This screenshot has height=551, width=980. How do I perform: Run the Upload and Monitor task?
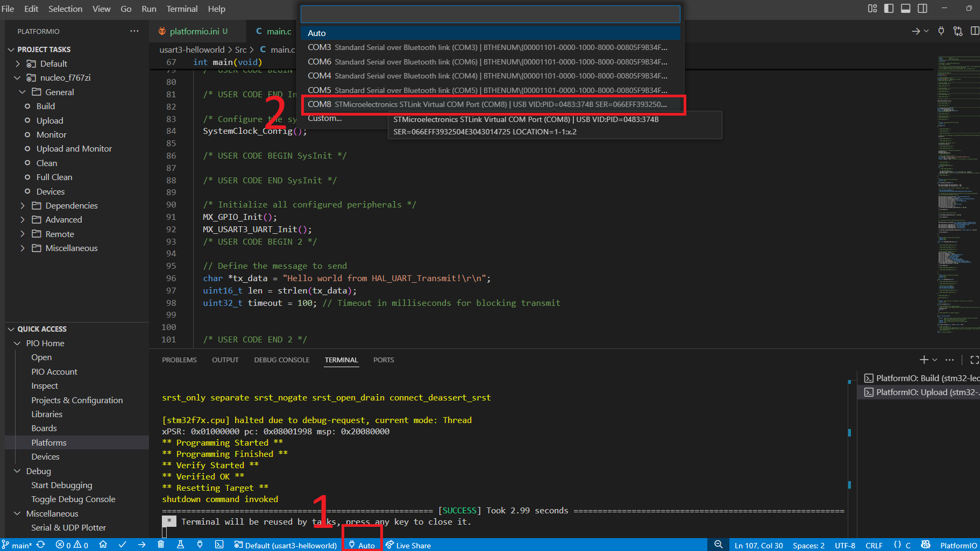coord(74,149)
